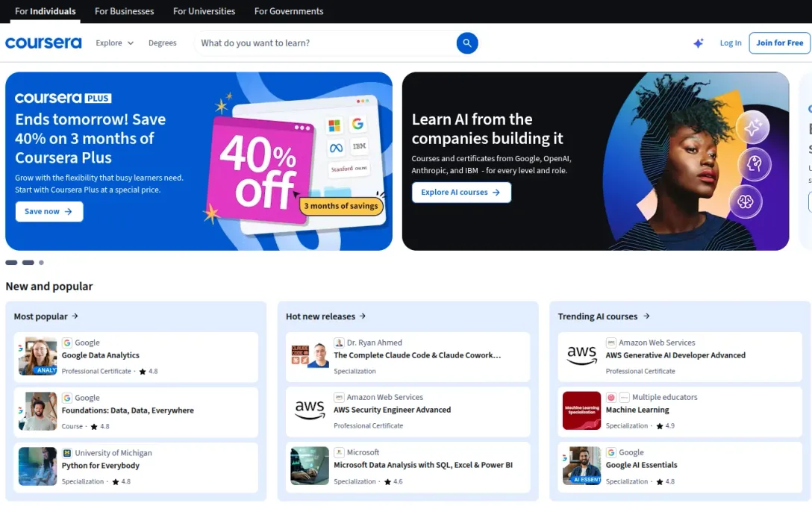The height and width of the screenshot is (506, 812).
Task: Switch to the For Governments tab
Action: click(x=288, y=11)
